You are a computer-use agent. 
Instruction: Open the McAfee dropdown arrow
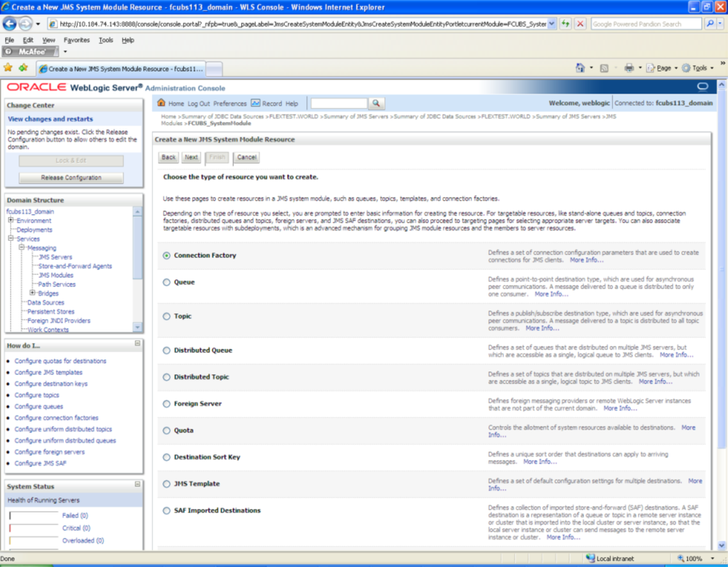click(x=65, y=52)
